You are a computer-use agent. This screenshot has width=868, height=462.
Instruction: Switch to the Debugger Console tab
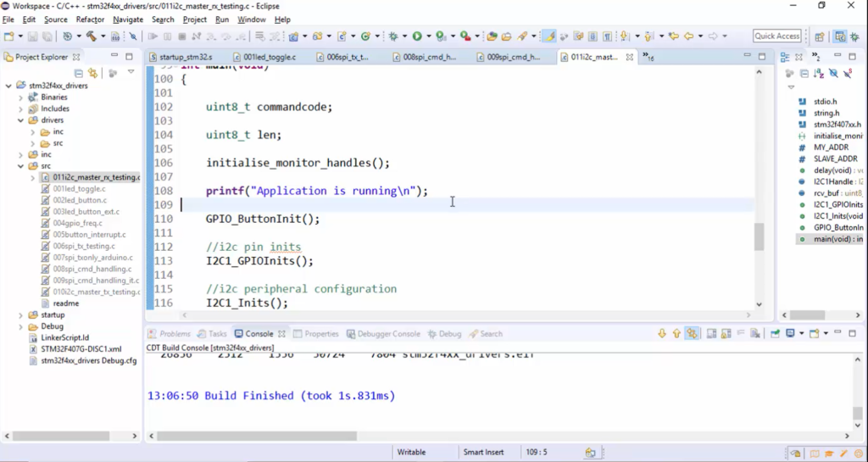[x=383, y=334]
